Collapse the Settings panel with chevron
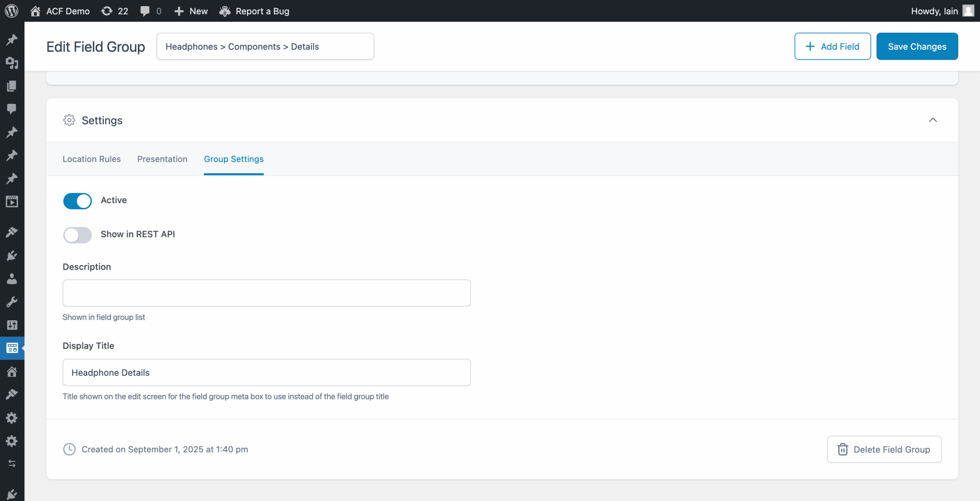This screenshot has width=980, height=501. [933, 120]
